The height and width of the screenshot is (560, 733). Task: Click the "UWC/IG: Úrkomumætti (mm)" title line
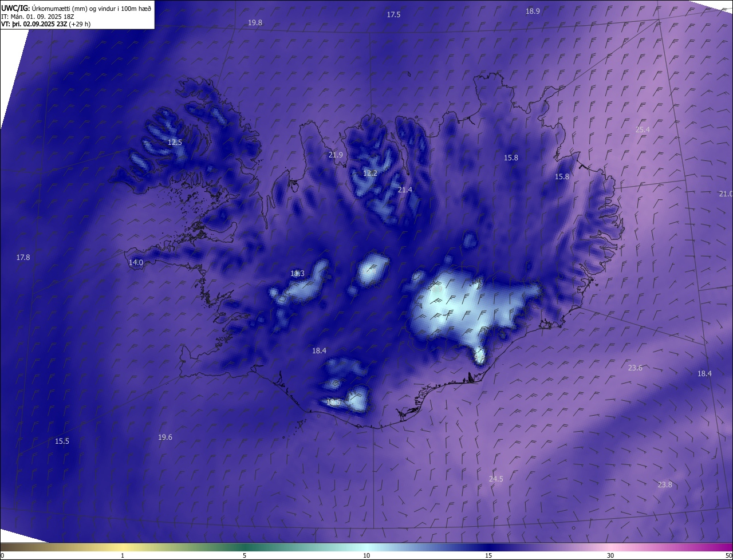point(76,8)
